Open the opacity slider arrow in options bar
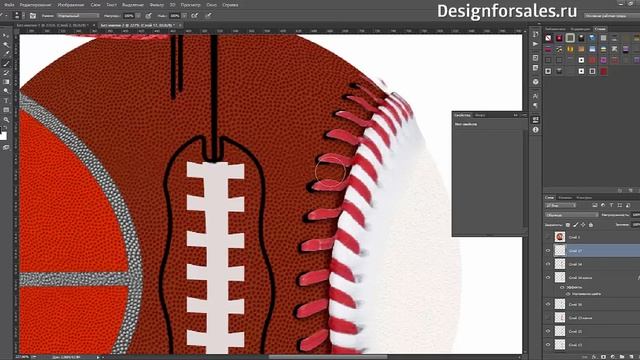 point(138,16)
